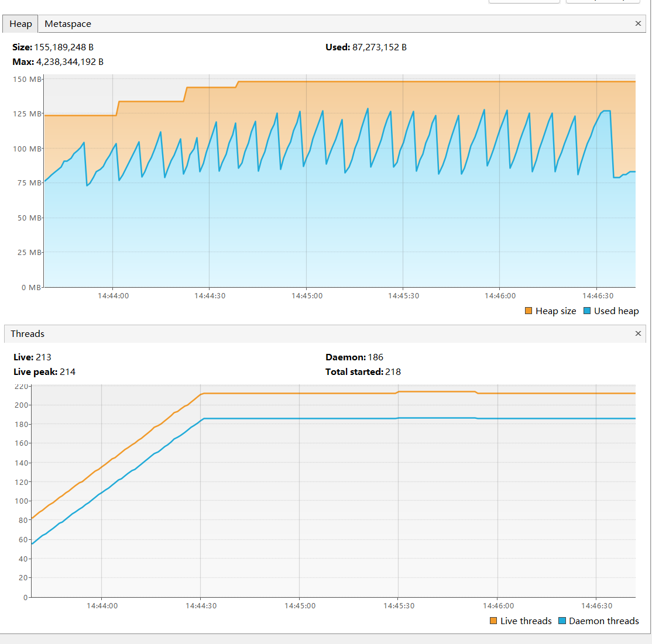Click the 125 MB axis label
Screen dimensions: 652x644
coord(28,114)
